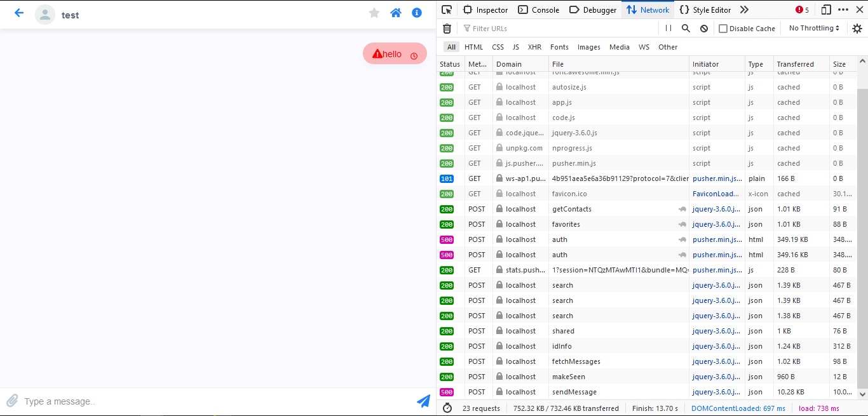The image size is (868, 416).
Task: Pause network log recording
Action: tap(668, 28)
